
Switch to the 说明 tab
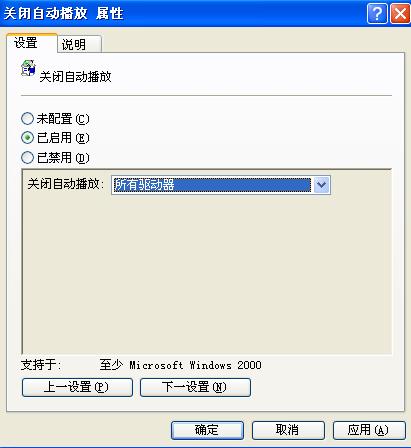(x=79, y=44)
